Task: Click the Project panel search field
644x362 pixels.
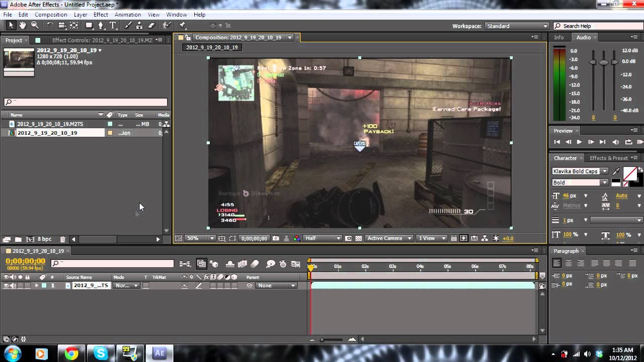Action: [x=86, y=102]
